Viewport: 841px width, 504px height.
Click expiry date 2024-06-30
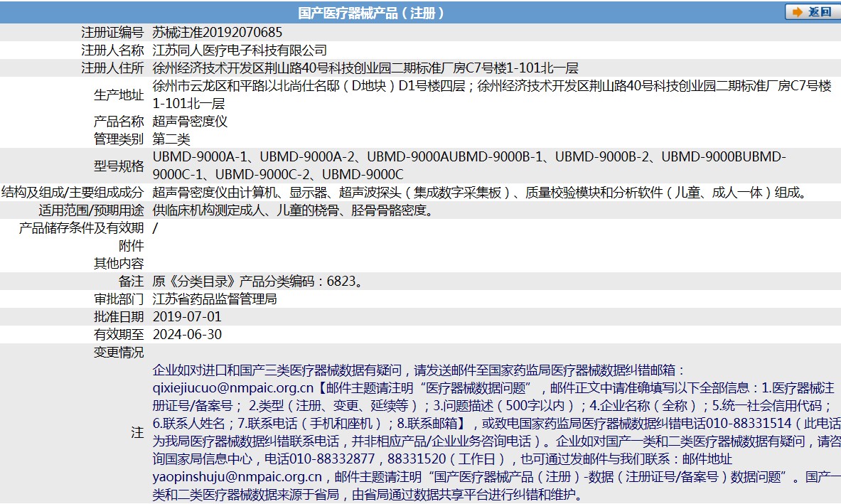187,334
